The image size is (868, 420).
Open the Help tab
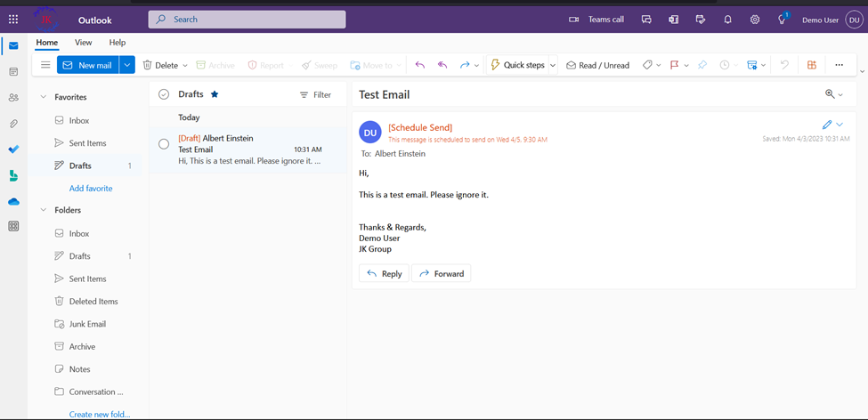pyautogui.click(x=117, y=43)
